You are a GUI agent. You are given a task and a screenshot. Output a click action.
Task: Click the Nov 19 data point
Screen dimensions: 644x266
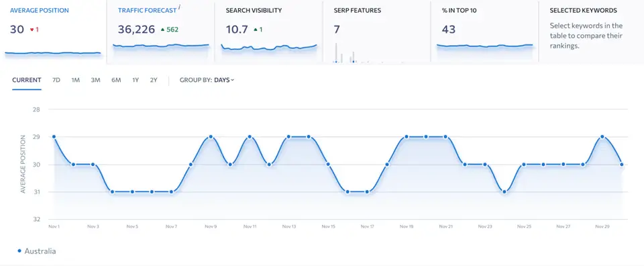407,137
